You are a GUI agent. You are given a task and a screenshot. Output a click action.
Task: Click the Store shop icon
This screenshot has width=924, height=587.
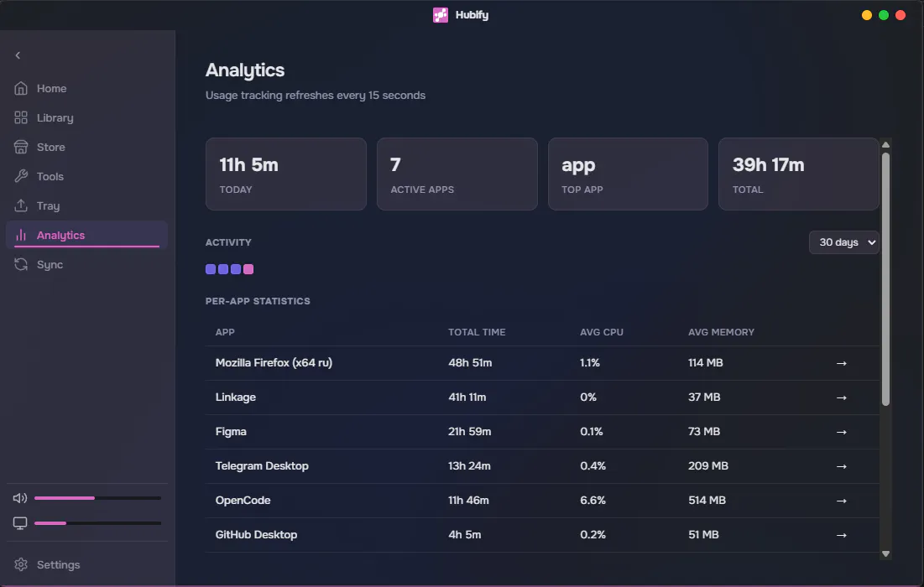click(x=21, y=148)
